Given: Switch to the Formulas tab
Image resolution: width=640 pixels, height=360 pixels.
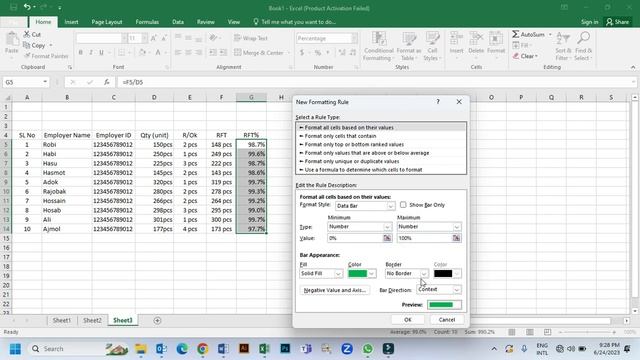Looking at the screenshot, I should tap(147, 22).
